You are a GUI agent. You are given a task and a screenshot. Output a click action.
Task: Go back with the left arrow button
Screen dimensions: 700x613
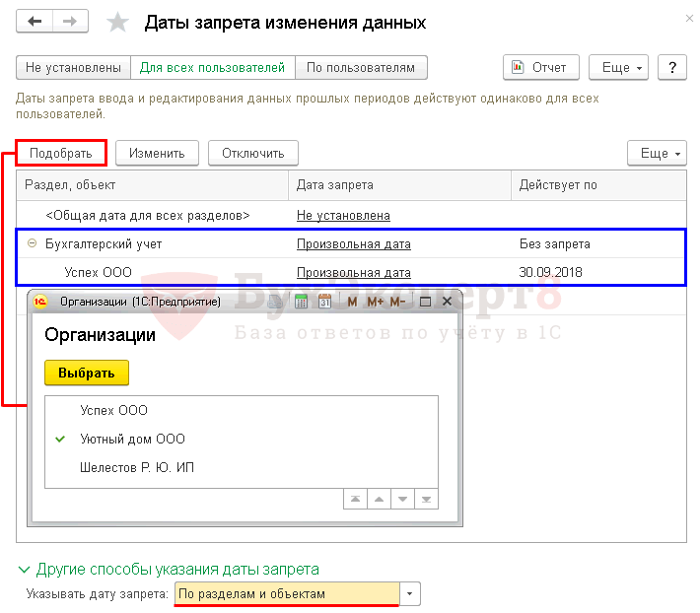pyautogui.click(x=35, y=21)
